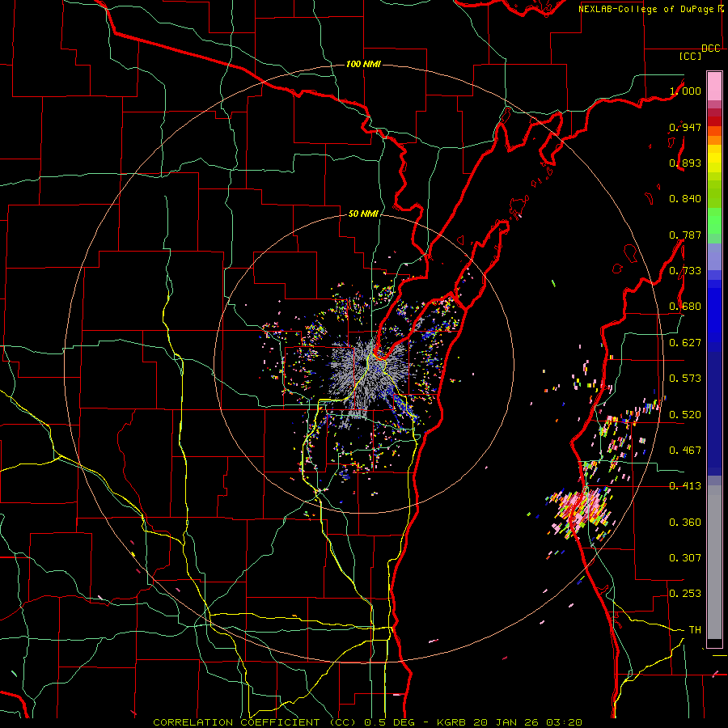Click the 0.307 scale value

(x=685, y=558)
